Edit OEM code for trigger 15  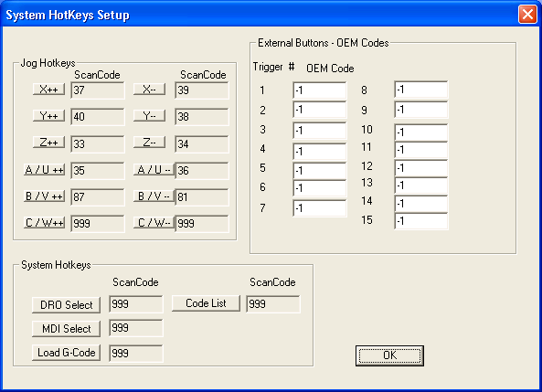click(421, 221)
